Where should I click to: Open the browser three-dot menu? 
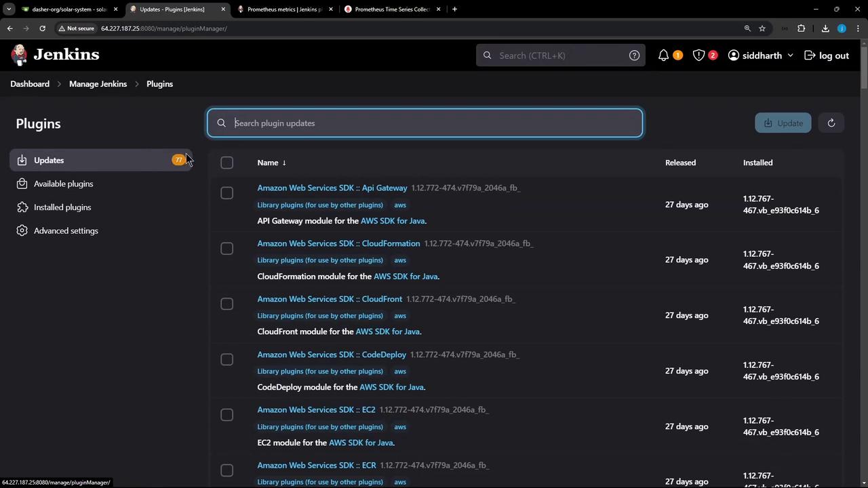pos(857,28)
